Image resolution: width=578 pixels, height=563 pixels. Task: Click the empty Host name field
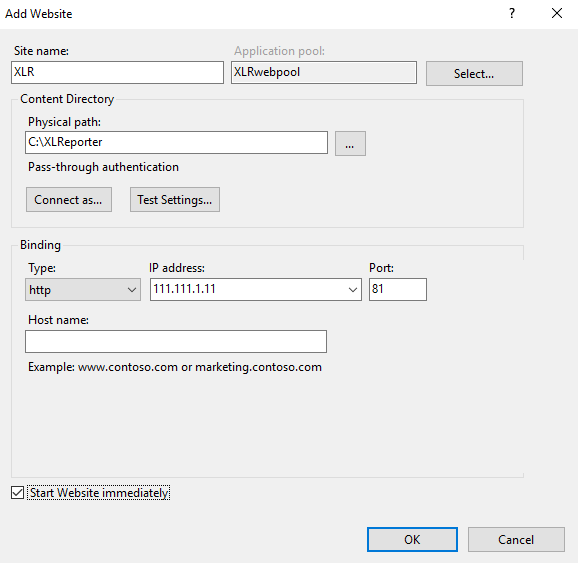176,341
